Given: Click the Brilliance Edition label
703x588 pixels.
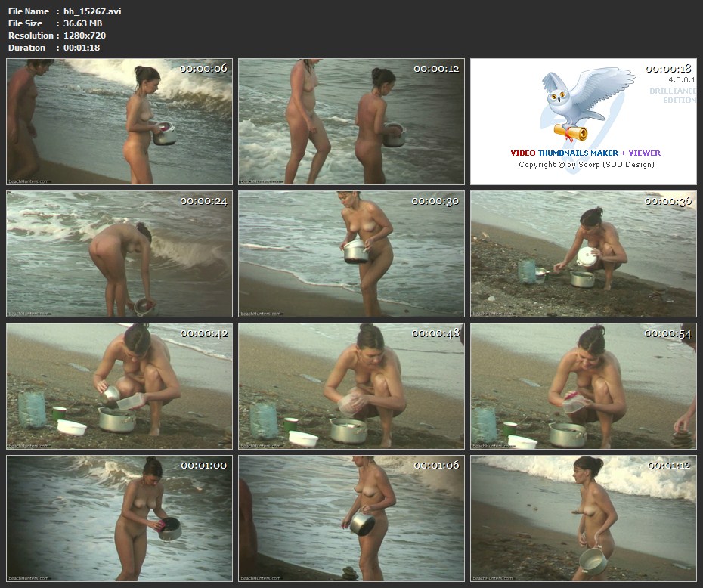Looking at the screenshot, I should pyautogui.click(x=672, y=95).
